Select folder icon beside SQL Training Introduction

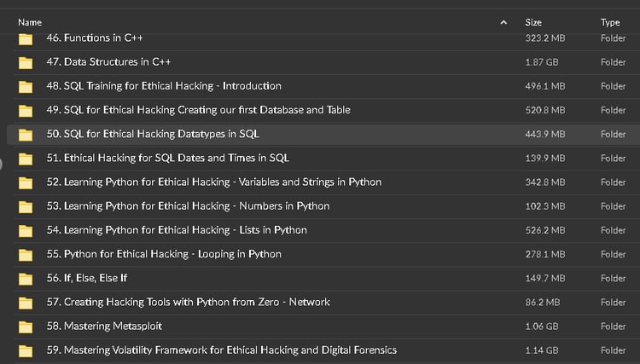[x=26, y=86]
